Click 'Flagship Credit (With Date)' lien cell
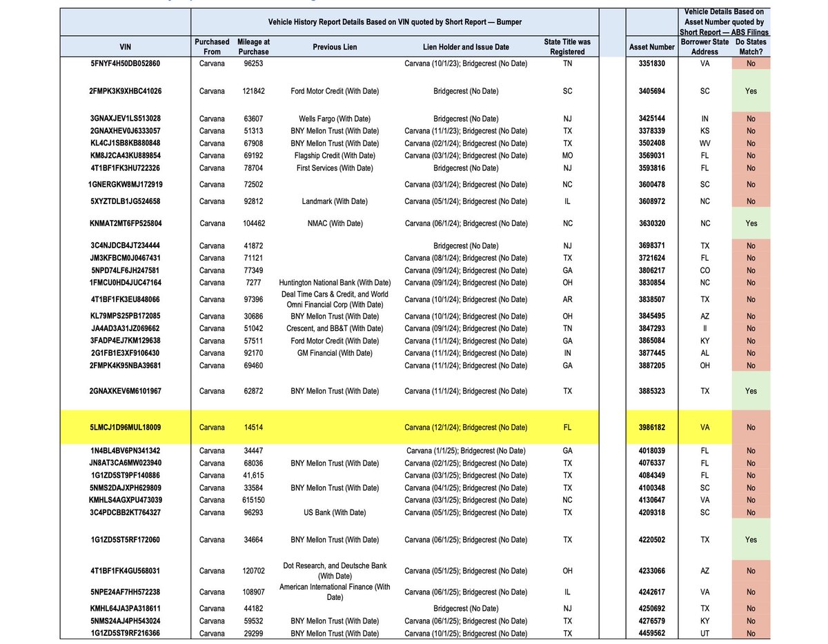This screenshot has width=828, height=644. [335, 156]
